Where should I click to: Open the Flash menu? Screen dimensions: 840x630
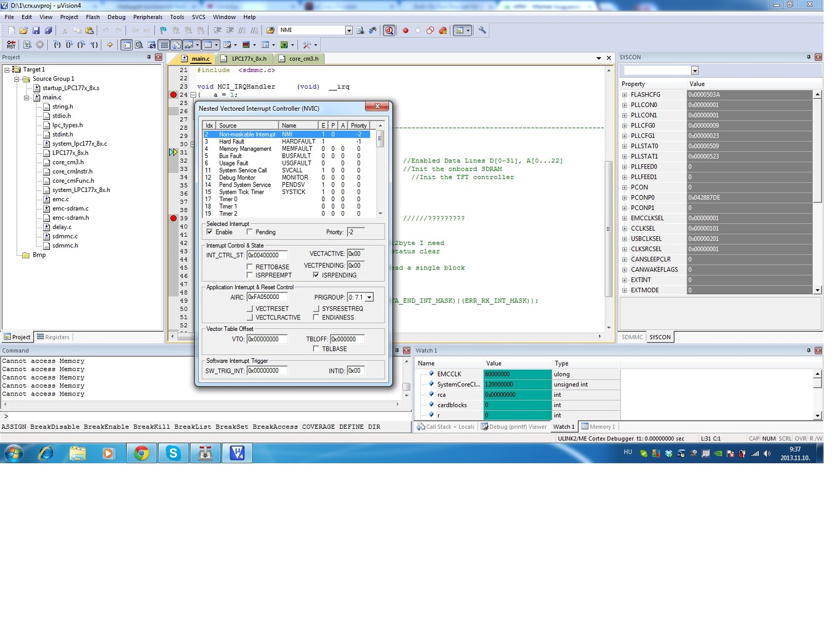[x=93, y=17]
